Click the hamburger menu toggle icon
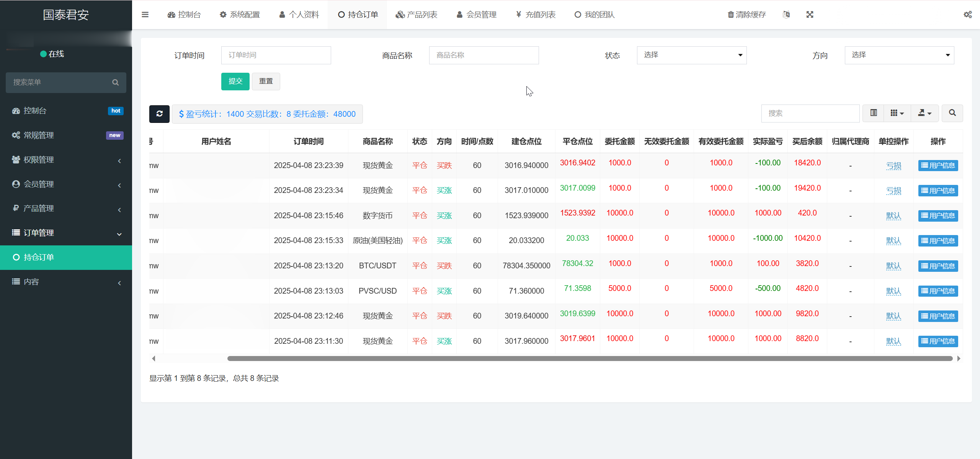This screenshot has width=980, height=459. click(x=145, y=15)
